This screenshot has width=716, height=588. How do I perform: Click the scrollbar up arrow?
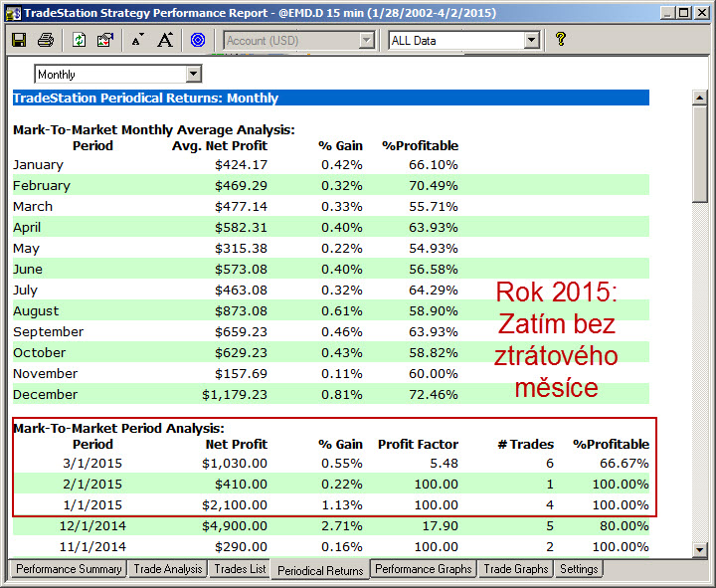point(699,98)
